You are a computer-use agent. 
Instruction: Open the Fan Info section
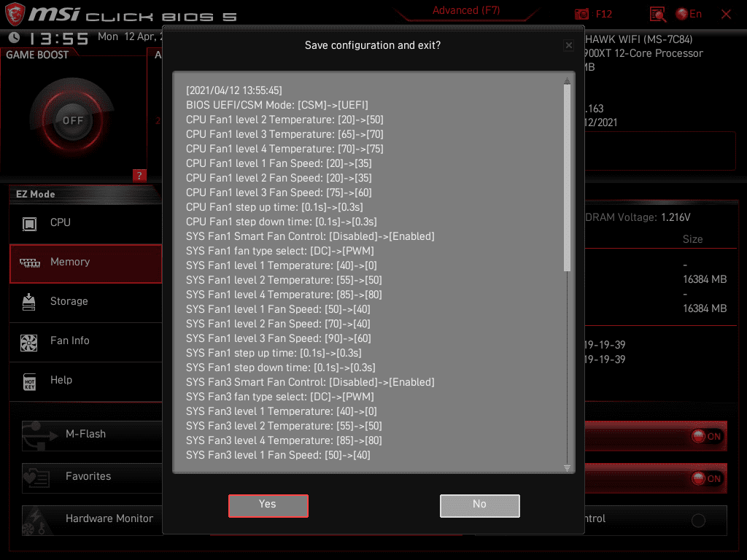[86, 342]
